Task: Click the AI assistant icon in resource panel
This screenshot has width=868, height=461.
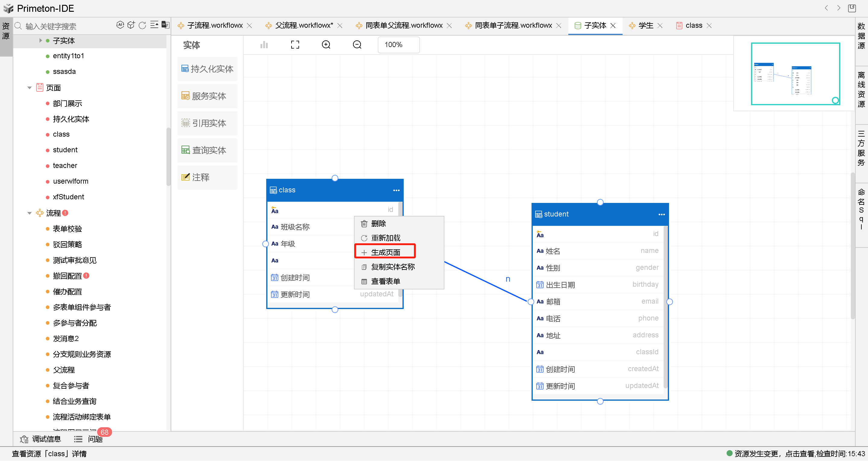Action: coord(120,25)
